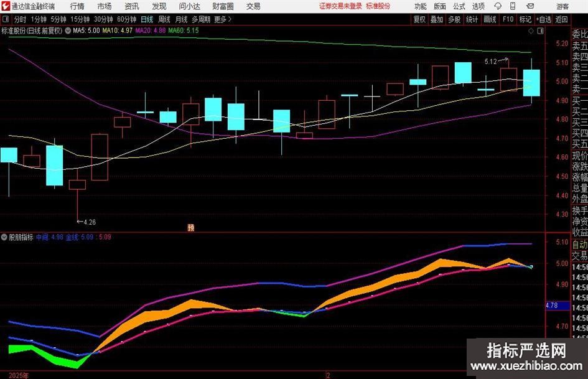This screenshot has height=379, width=588.
Task: Click the 复权 button
Action: 419,19
